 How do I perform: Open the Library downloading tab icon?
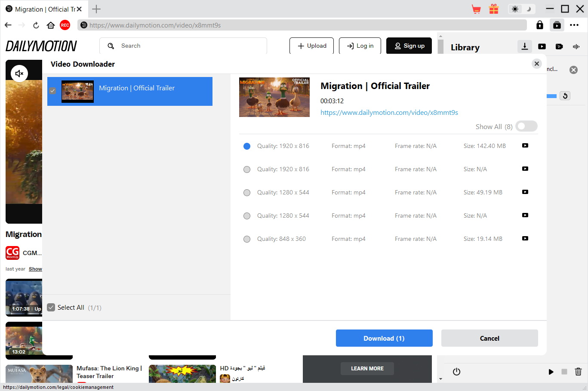524,46
